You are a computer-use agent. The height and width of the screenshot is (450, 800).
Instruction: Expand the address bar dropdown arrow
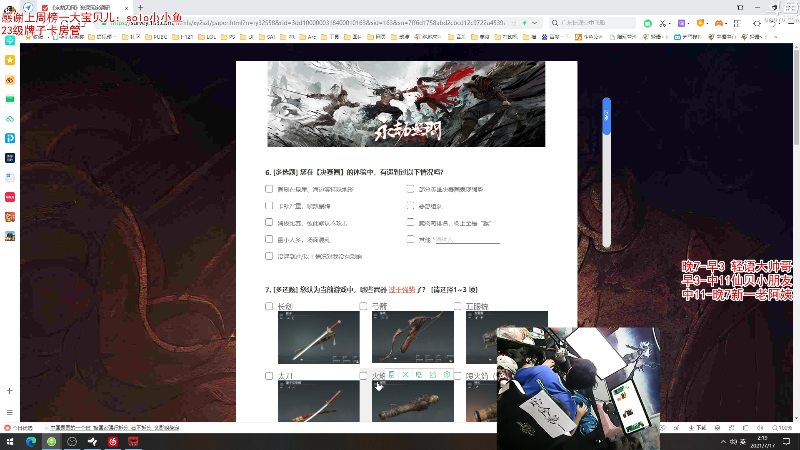[x=534, y=23]
